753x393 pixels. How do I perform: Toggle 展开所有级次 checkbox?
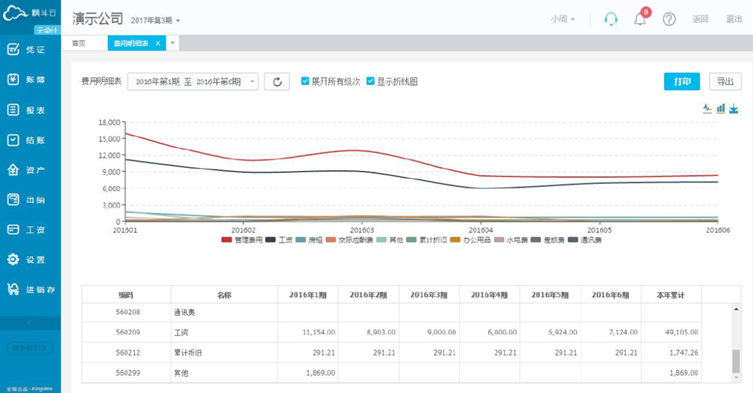tap(304, 81)
